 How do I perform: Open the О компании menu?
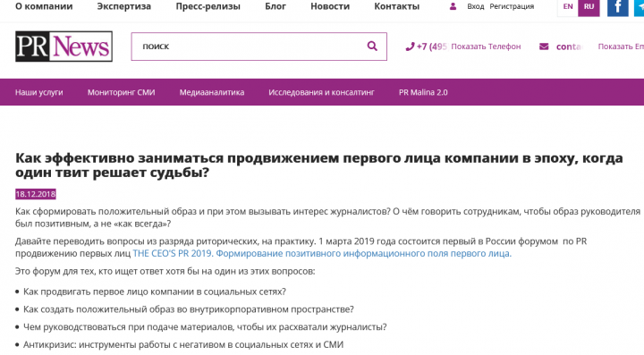pos(44,6)
